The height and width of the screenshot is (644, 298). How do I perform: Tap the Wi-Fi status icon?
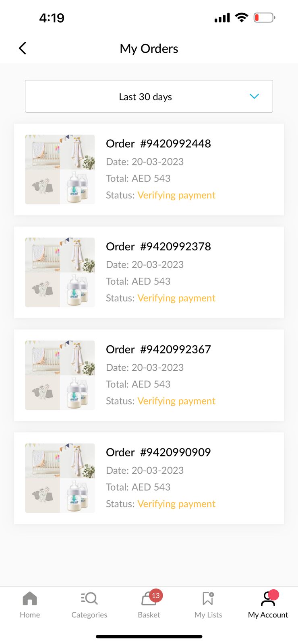(242, 17)
